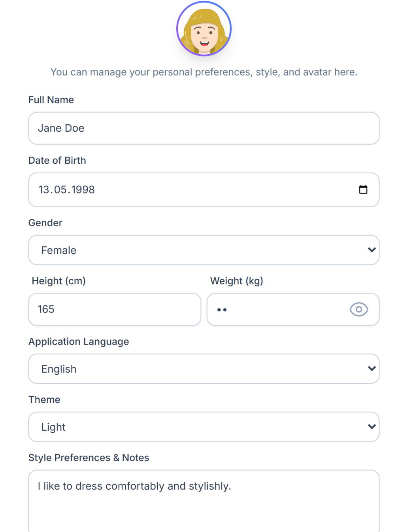The height and width of the screenshot is (532, 415).
Task: Toggle weight visibility off with the eye icon
Action: click(358, 309)
